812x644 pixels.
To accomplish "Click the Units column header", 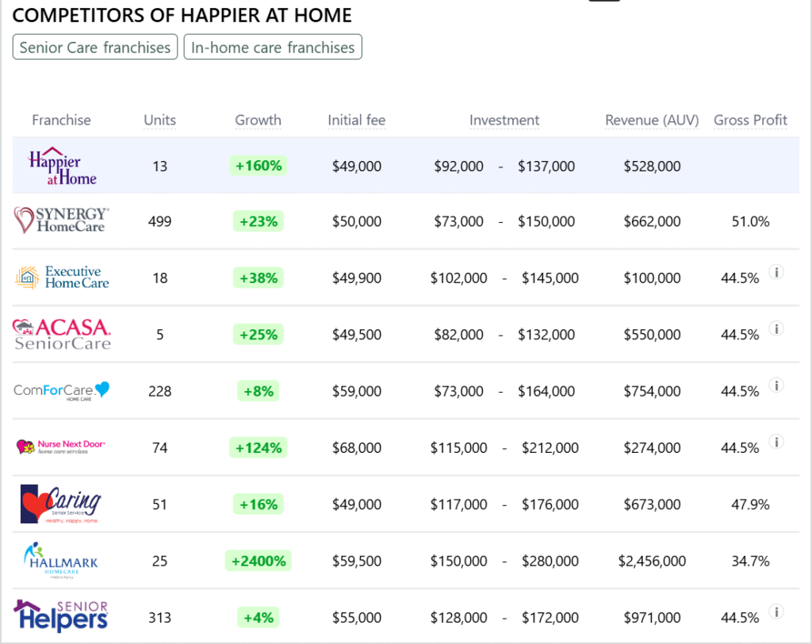I will point(159,120).
